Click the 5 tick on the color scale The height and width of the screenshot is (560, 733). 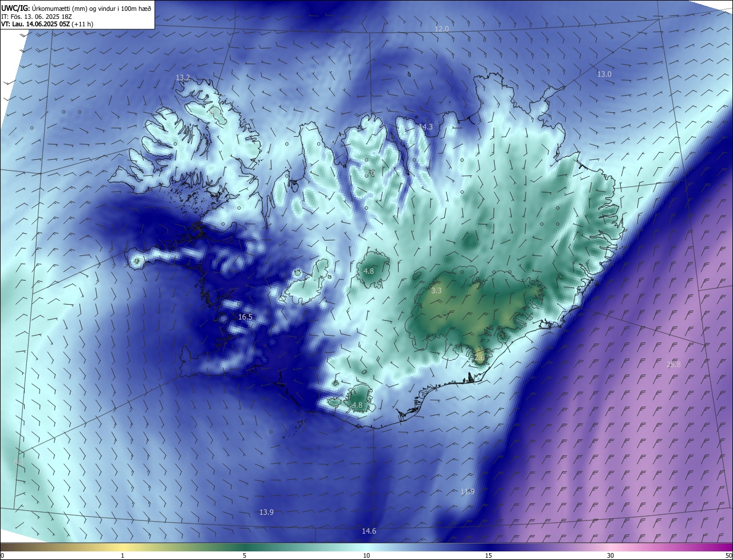(245, 555)
